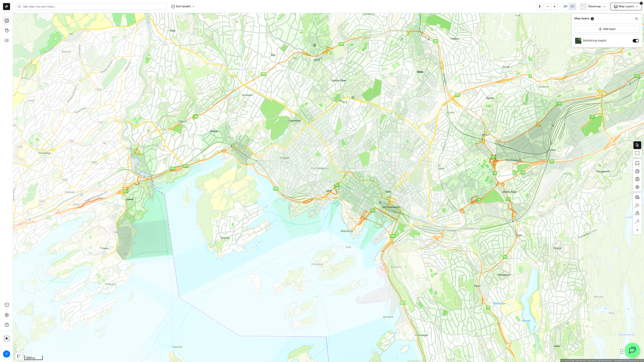Click the Østre Aker map label
This screenshot has height=362, width=644.
click(509, 192)
